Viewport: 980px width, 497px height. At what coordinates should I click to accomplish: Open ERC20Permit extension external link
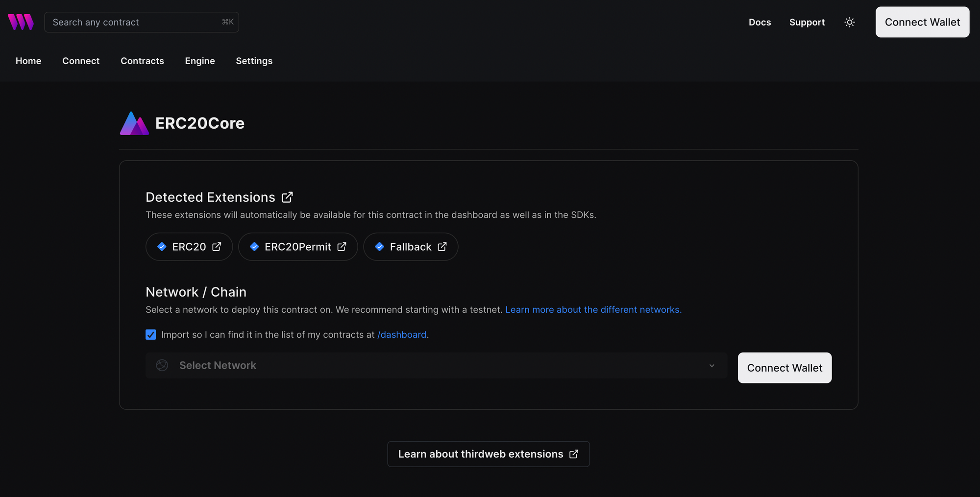pos(342,247)
